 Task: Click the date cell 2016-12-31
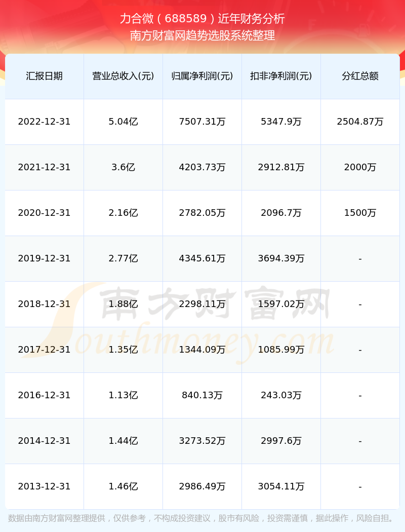[x=45, y=395]
